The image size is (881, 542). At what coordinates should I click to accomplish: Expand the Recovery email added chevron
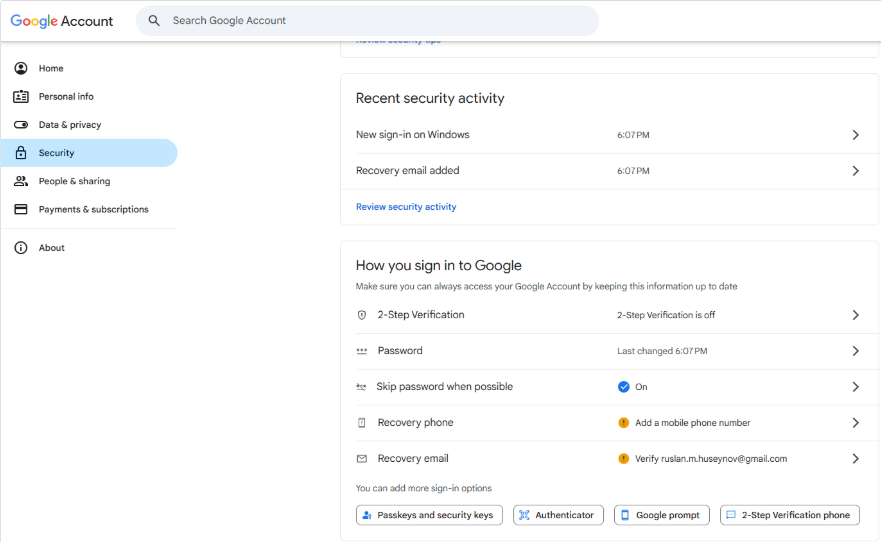pos(855,171)
